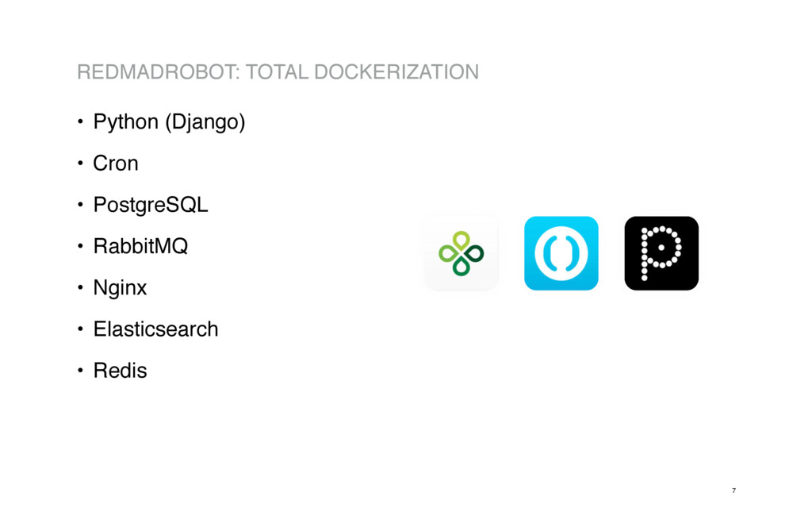This screenshot has height=508, width=812.
Task: Click the word DOCKERIZATION in the heading
Action: click(396, 72)
